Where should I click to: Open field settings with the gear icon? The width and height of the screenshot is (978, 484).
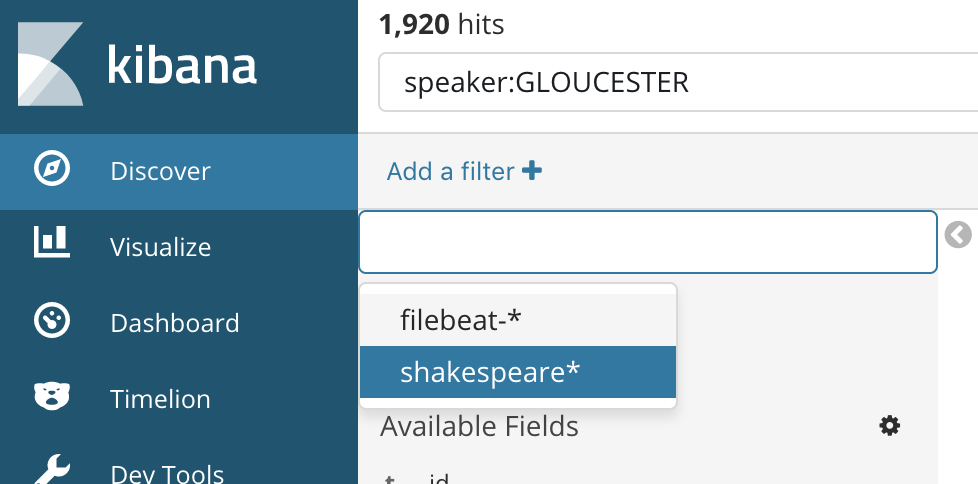[889, 426]
